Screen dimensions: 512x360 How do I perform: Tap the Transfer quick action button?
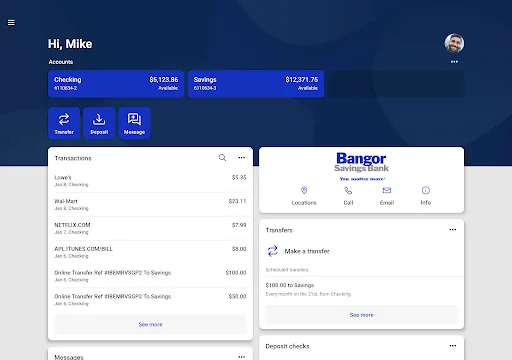[64, 123]
